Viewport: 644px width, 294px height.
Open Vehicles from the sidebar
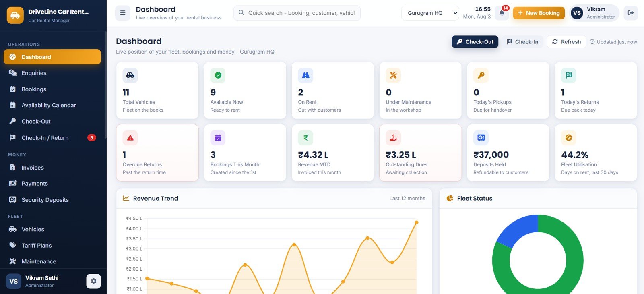[52, 229]
